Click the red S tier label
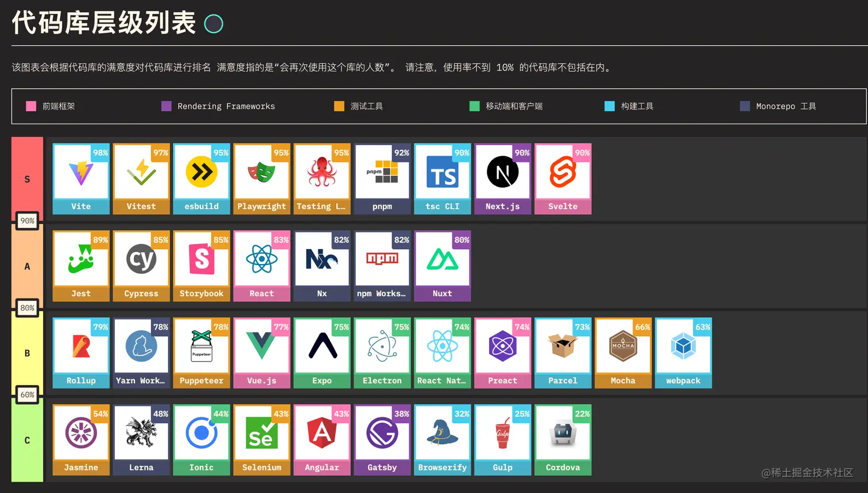The height and width of the screenshot is (493, 868). coord(27,179)
